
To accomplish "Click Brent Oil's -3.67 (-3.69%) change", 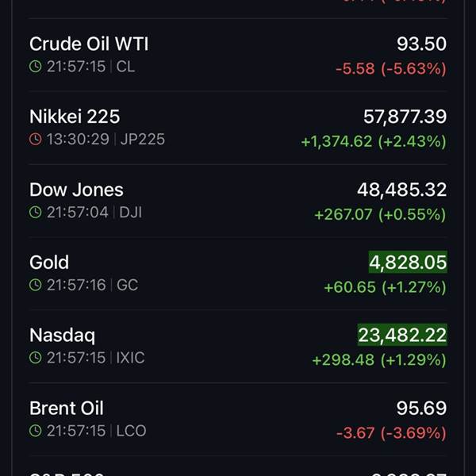I will point(390,433).
